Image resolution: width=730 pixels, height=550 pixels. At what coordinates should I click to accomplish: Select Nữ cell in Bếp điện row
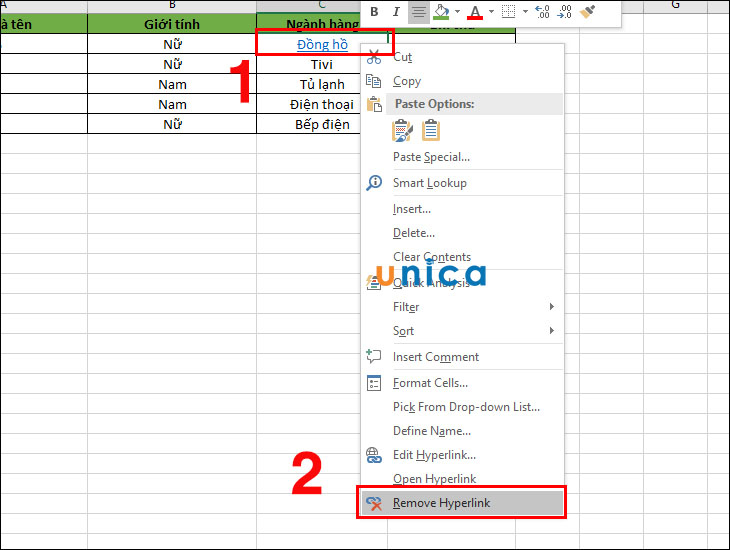coord(172,124)
